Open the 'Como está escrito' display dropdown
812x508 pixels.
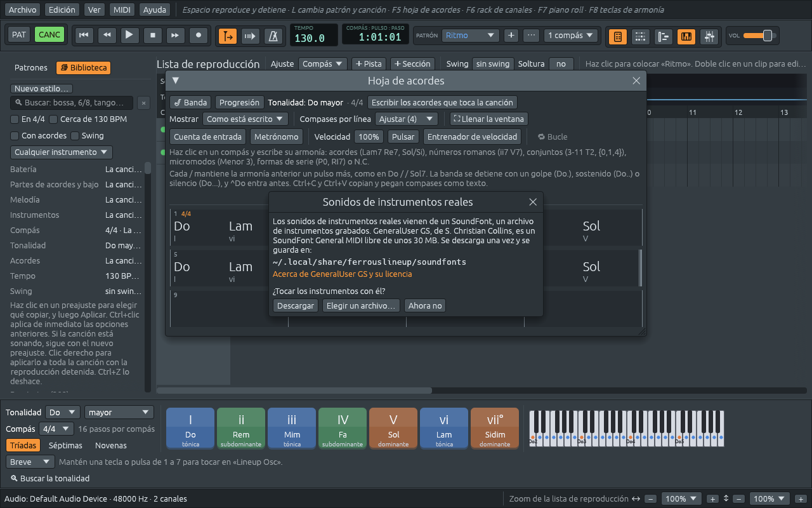[246, 119]
